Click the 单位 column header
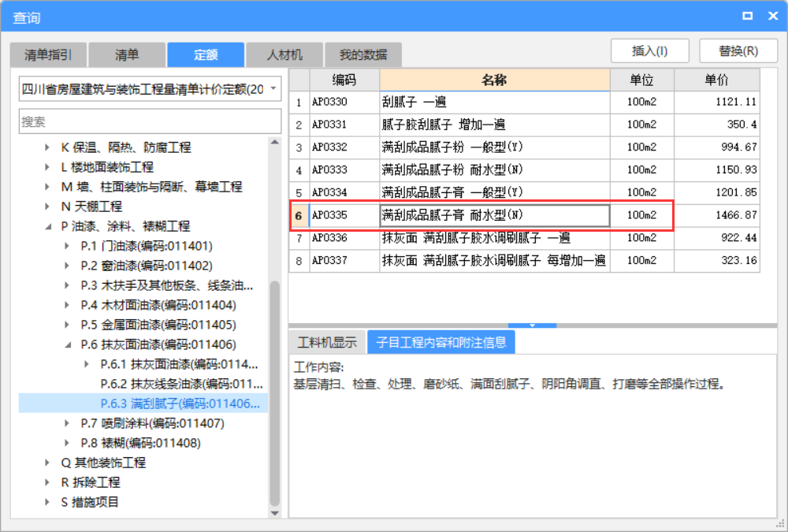 point(641,80)
